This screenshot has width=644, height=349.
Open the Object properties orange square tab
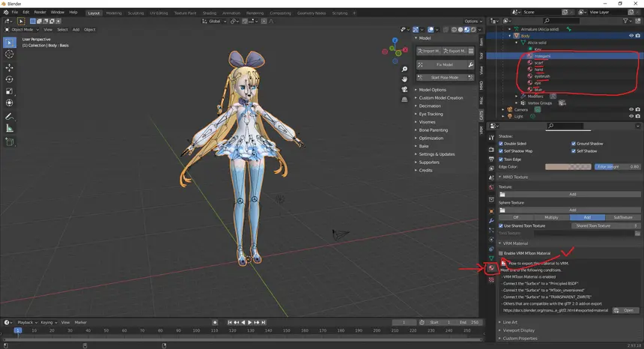(x=491, y=211)
